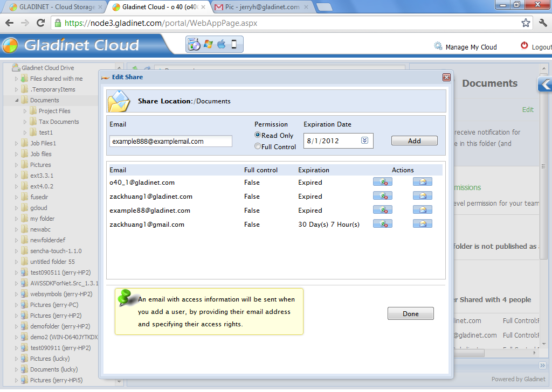The height and width of the screenshot is (392, 552).
Task: Click the Add button
Action: (415, 141)
